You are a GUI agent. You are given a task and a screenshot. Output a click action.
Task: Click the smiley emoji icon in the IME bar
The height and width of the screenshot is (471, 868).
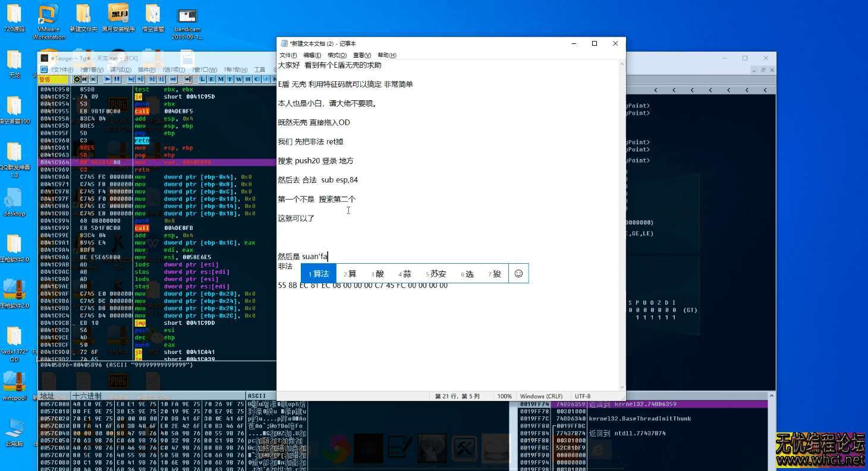pyautogui.click(x=518, y=273)
